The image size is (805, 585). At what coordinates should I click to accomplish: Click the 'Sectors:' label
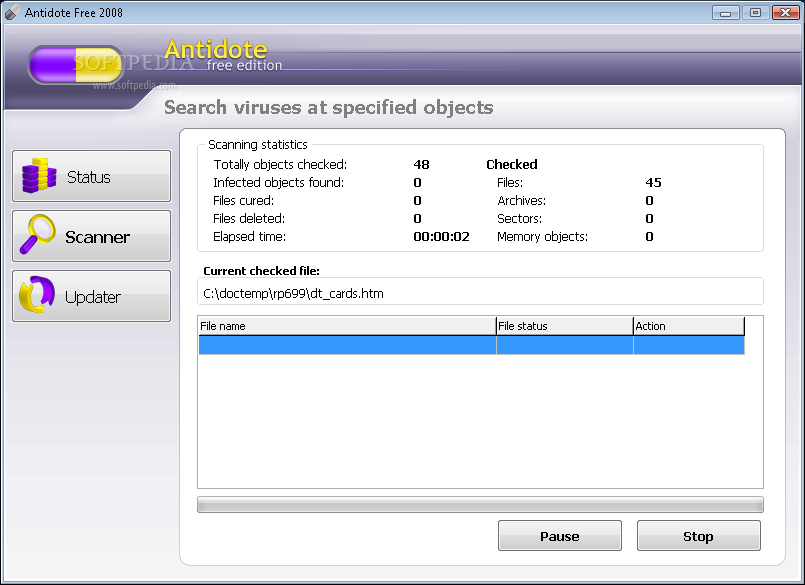point(519,218)
